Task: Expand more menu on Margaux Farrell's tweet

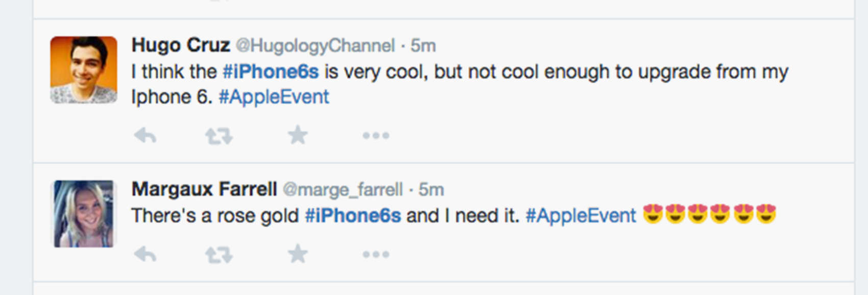Action: click(376, 255)
